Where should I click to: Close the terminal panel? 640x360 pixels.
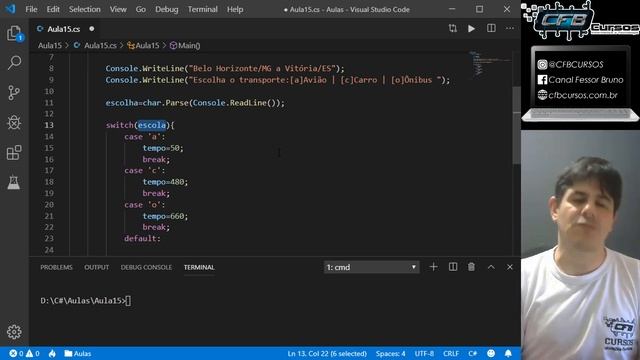[510, 267]
